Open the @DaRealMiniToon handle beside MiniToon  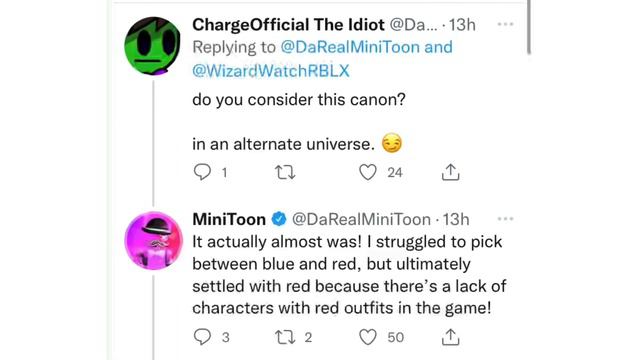pyautogui.click(x=361, y=220)
